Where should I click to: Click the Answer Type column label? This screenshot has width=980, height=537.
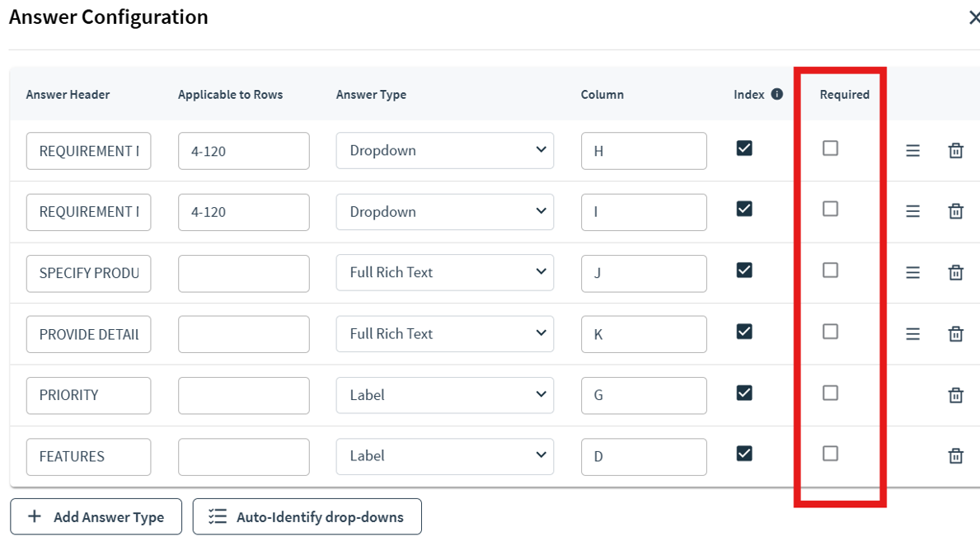click(371, 94)
